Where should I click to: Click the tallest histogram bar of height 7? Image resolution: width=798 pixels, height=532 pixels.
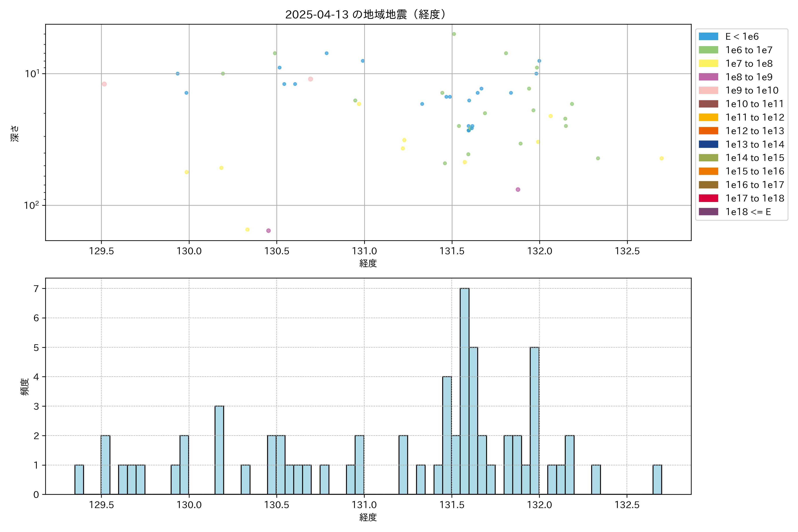[x=464, y=390]
